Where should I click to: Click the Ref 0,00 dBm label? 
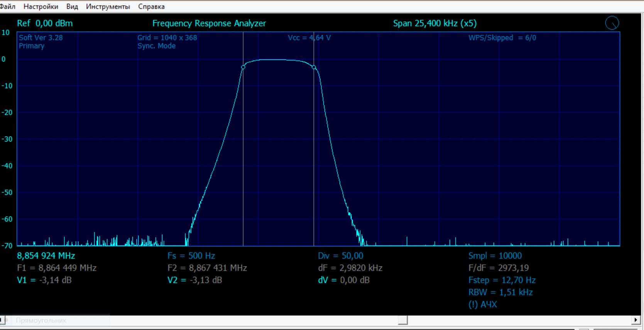[x=45, y=23]
